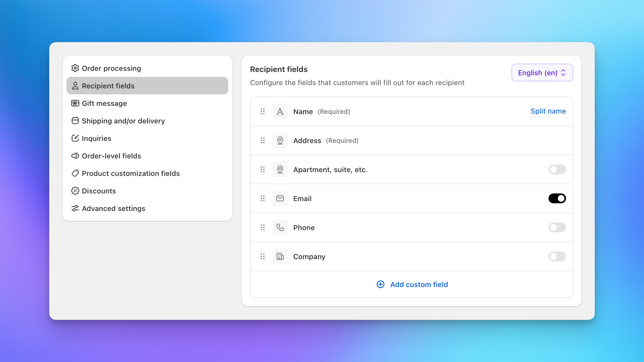Click the (Required) text next to Address
The height and width of the screenshot is (362, 644).
pos(342,141)
